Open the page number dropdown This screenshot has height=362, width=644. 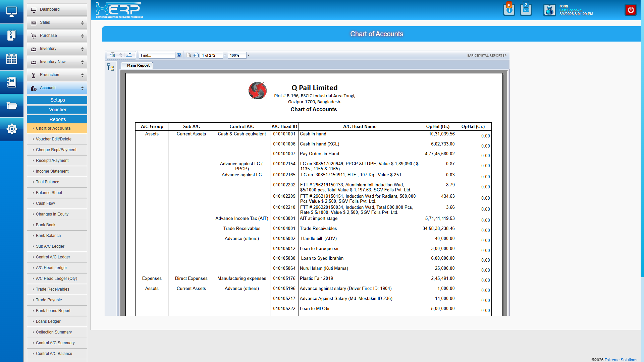(x=225, y=55)
